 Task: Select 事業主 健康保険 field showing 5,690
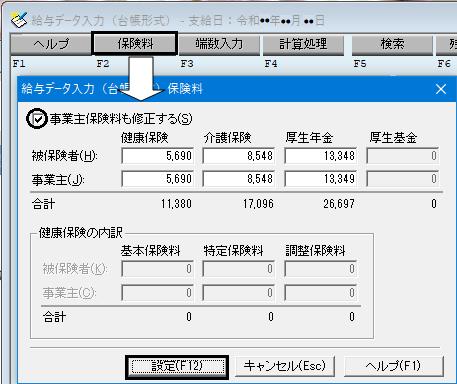[x=157, y=179]
